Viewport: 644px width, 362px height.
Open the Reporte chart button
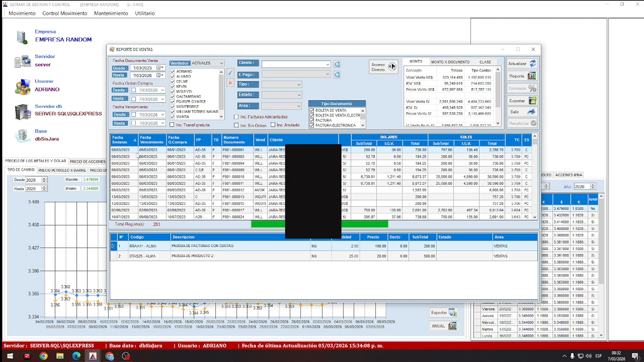[x=522, y=76]
